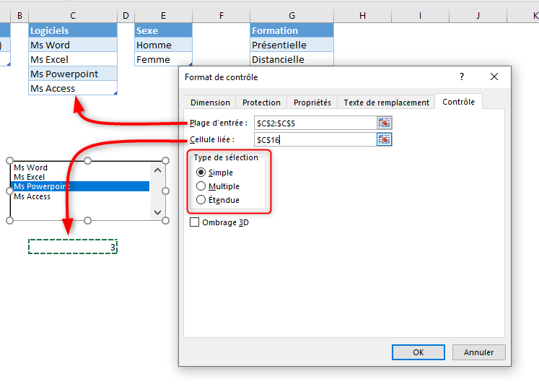Image resolution: width=539 pixels, height=392 pixels.
Task: Close the Format de contrôle dialog
Action: pos(494,77)
